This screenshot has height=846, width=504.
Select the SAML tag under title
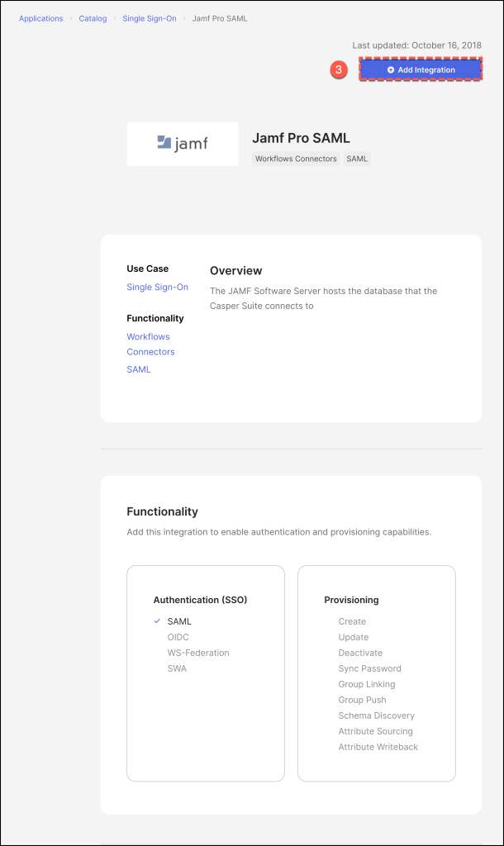pos(357,159)
